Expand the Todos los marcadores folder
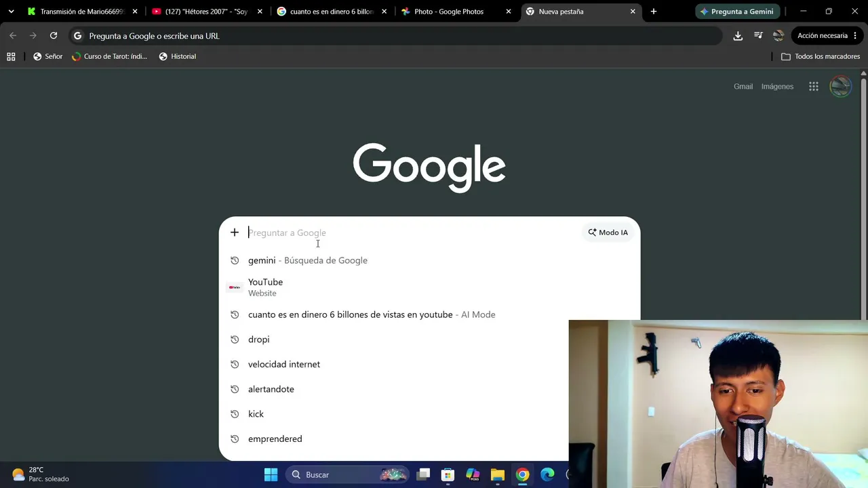 (821, 56)
